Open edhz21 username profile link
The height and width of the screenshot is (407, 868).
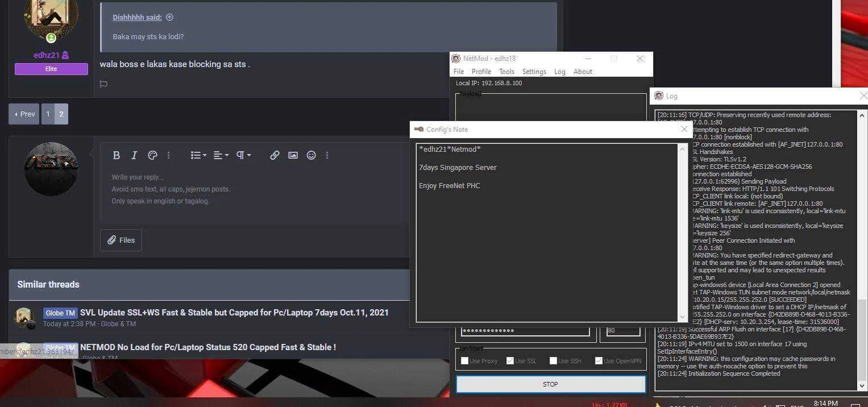[x=47, y=55]
